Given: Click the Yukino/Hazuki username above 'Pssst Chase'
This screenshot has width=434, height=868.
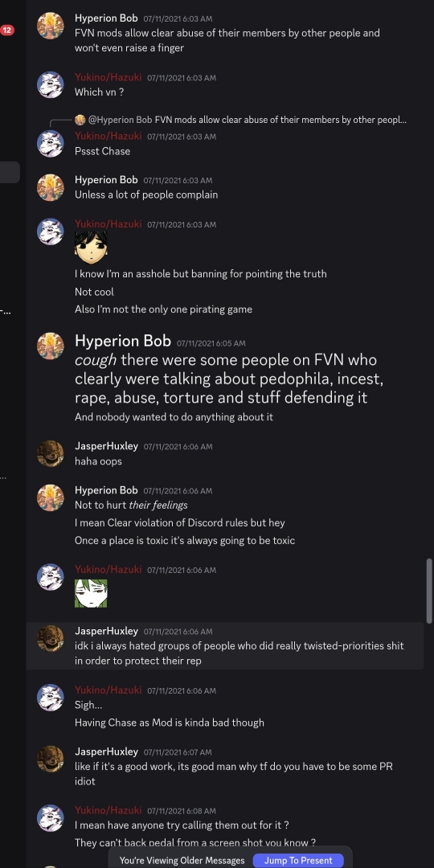Looking at the screenshot, I should (x=108, y=136).
